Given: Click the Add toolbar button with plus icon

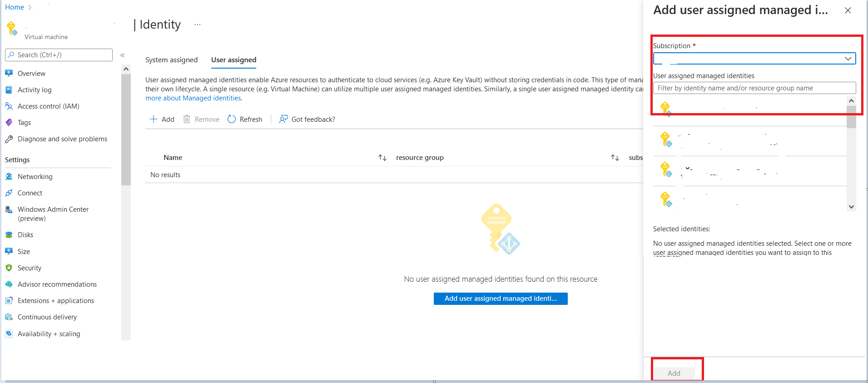Looking at the screenshot, I should (x=162, y=119).
